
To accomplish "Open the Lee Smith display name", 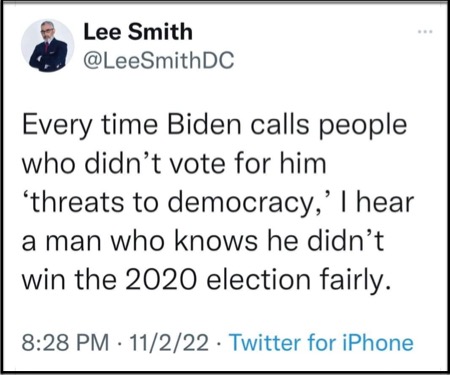I will coord(138,32).
